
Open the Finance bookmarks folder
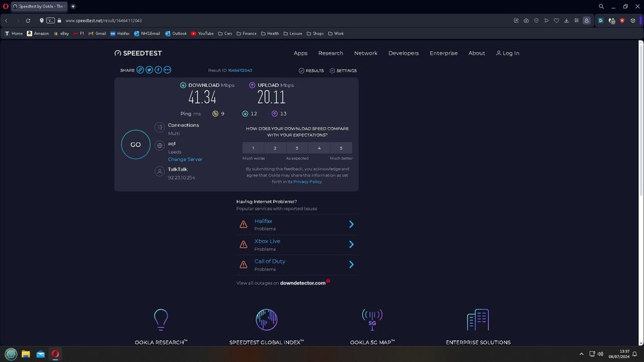(246, 33)
